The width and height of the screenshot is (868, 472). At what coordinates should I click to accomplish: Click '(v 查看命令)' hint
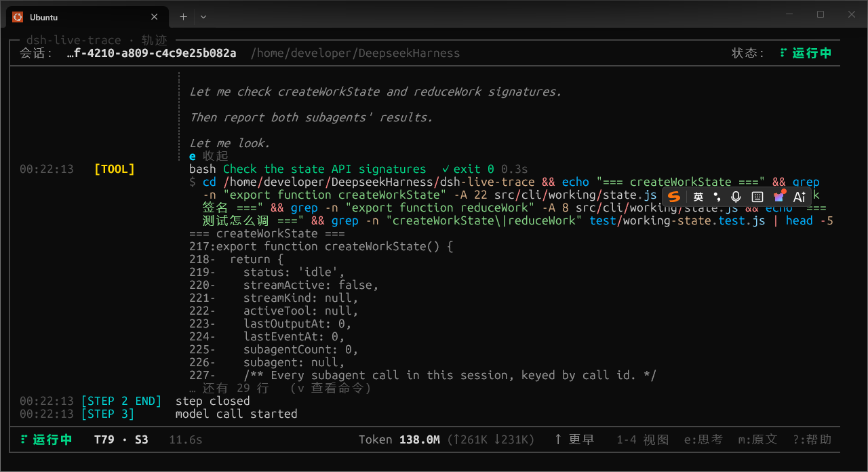(x=330, y=388)
